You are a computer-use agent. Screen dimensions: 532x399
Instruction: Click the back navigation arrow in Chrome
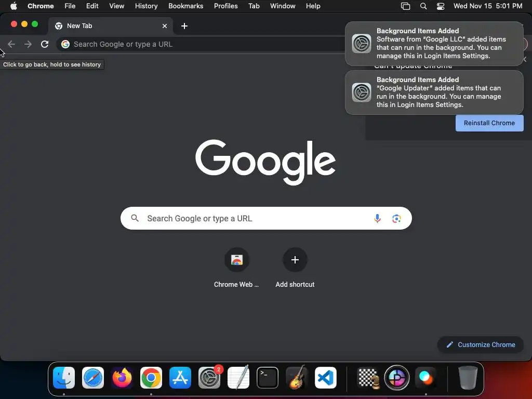point(11,44)
